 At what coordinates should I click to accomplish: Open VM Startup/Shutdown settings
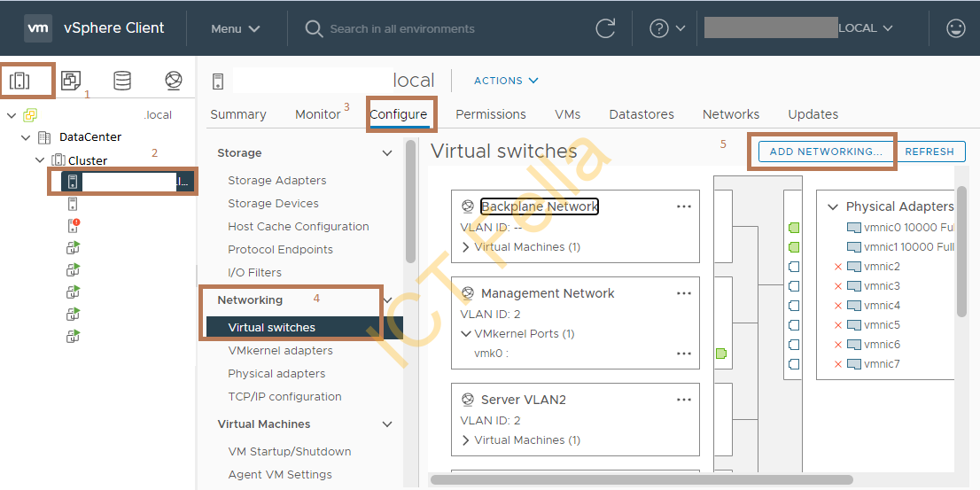pos(290,451)
